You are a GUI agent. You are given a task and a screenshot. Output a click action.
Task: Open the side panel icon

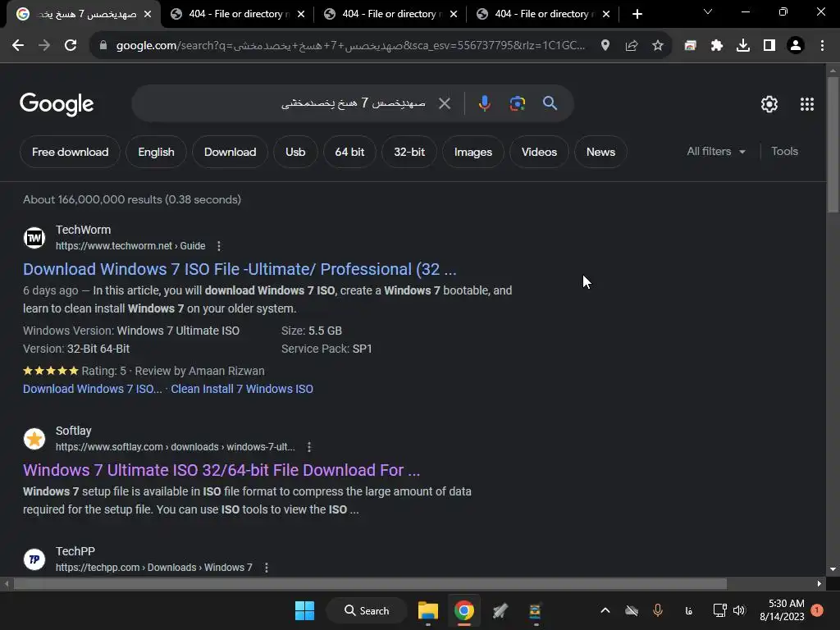click(769, 46)
